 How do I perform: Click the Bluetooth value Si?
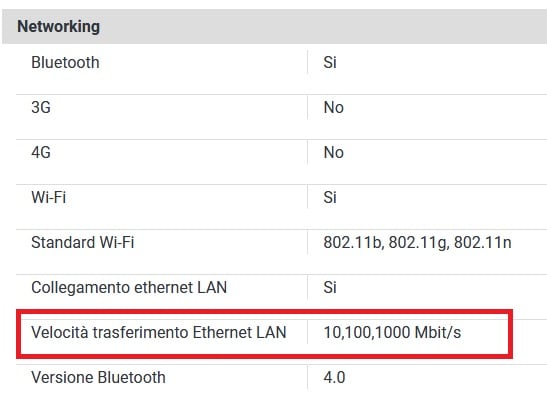coord(330,62)
